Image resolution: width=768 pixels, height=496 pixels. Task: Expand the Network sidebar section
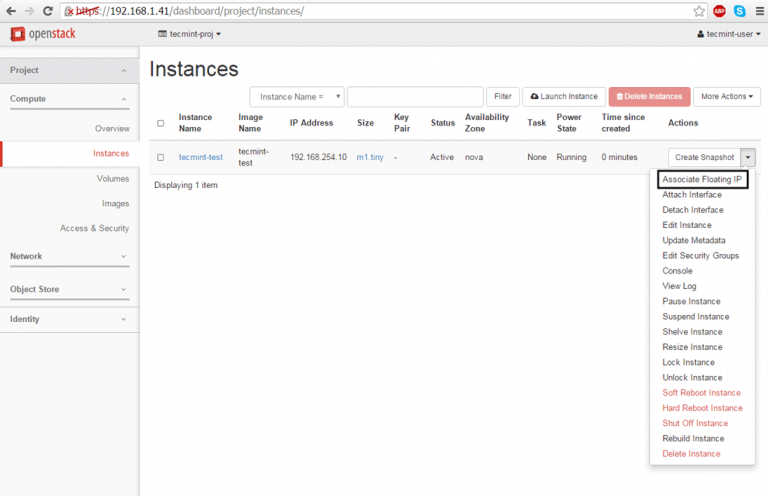pyautogui.click(x=68, y=257)
